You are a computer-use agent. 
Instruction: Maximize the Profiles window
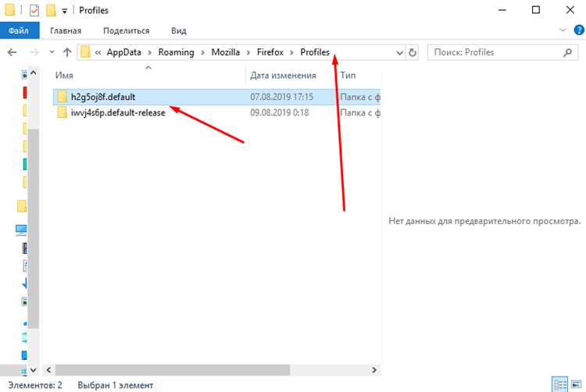[x=536, y=10]
